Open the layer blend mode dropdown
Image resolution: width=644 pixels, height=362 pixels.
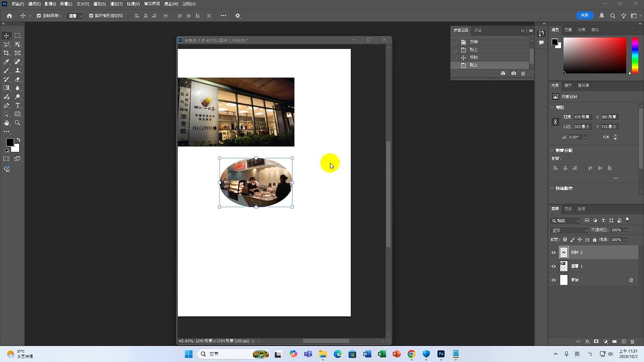pyautogui.click(x=570, y=230)
